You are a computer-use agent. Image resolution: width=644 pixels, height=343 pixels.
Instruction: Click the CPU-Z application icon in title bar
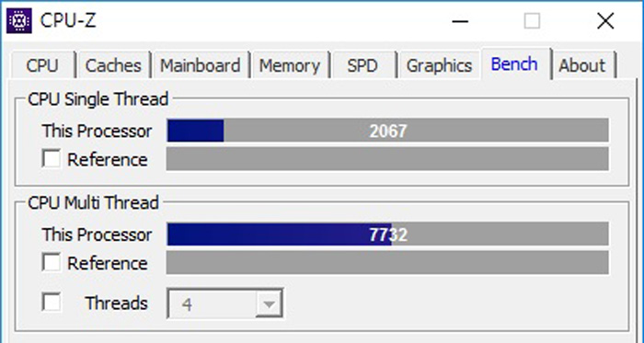19,20
